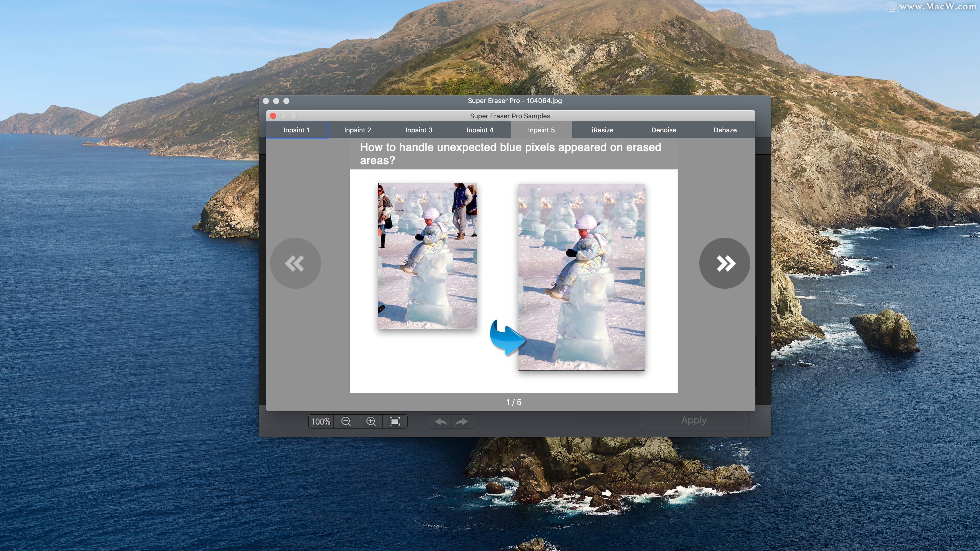Switch to the Dehaze tab
The height and width of the screenshot is (551, 980).
725,130
